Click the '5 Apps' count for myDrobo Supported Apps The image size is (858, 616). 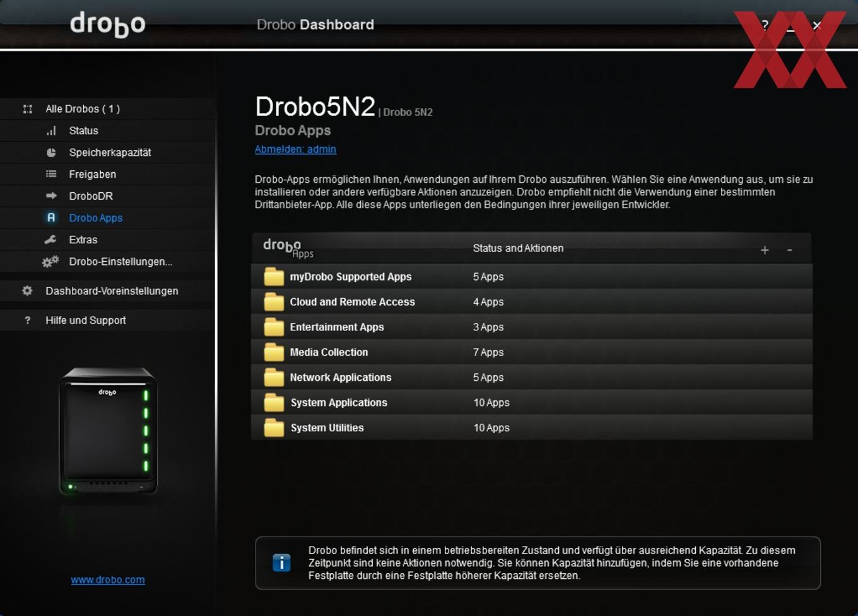(x=488, y=277)
